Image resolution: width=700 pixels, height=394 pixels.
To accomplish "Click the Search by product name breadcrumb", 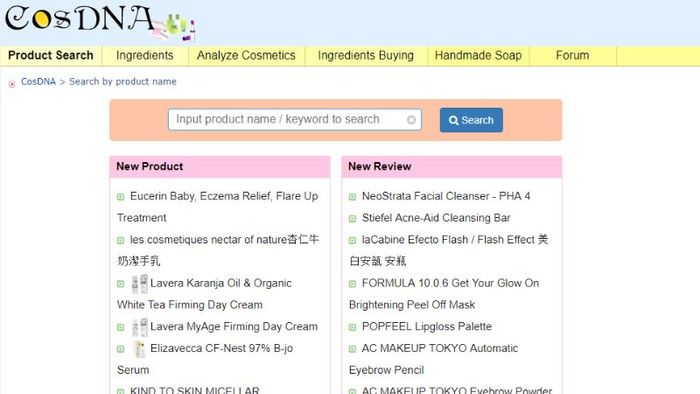I will coord(123,82).
